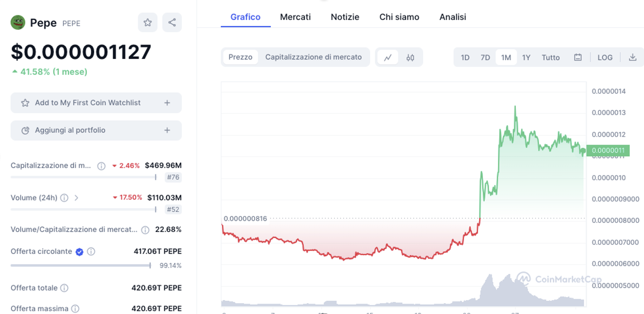This screenshot has height=314, width=644.
Task: Click the market cap rank progress bar
Action: coord(84,177)
